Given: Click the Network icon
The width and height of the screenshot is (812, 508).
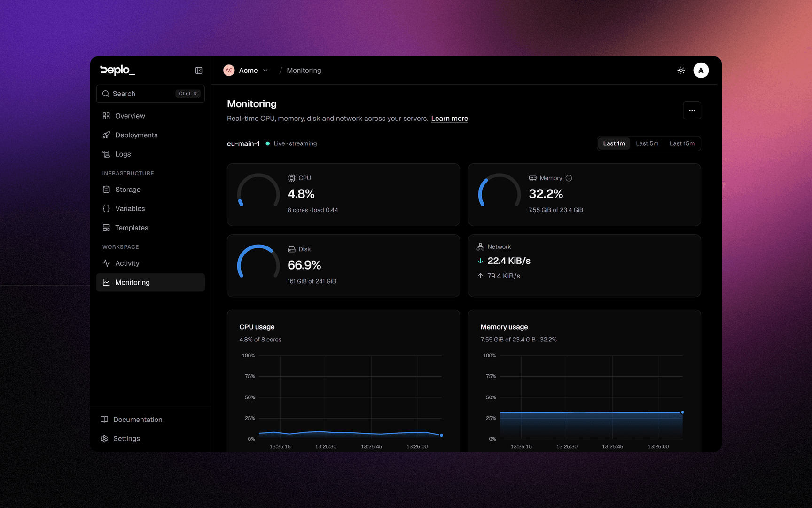Looking at the screenshot, I should click(480, 247).
